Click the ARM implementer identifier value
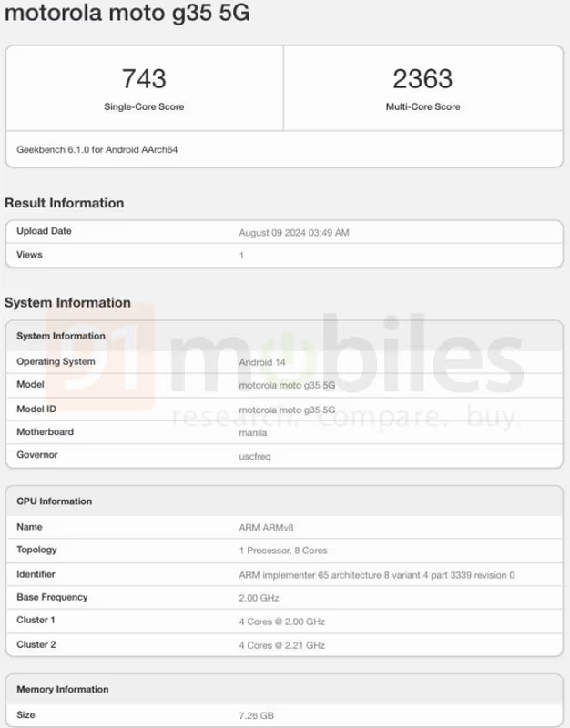 coord(376,575)
